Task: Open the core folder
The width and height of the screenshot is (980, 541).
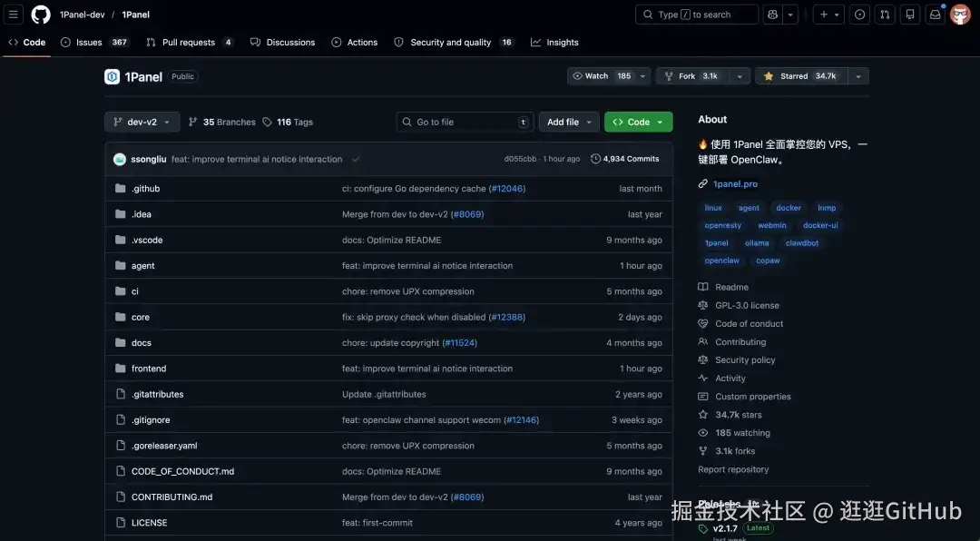Action: 141,317
